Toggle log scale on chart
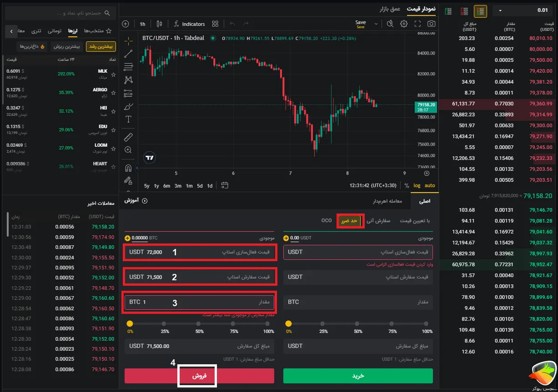The width and height of the screenshot is (558, 392). (417, 185)
